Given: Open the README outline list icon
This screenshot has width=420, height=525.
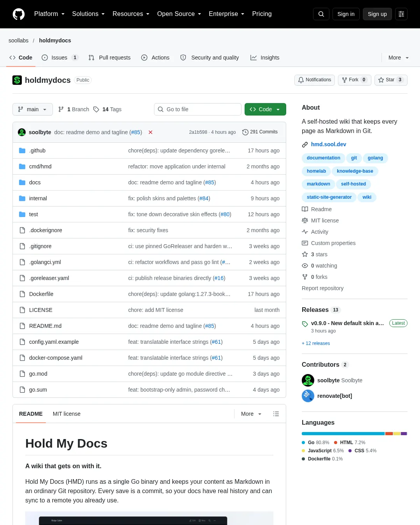Looking at the screenshot, I should click(x=276, y=414).
